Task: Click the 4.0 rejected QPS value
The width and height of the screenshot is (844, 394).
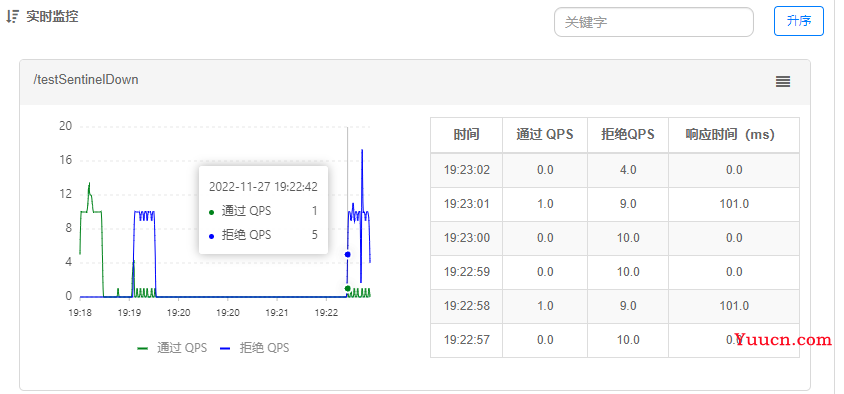Action: click(x=628, y=170)
